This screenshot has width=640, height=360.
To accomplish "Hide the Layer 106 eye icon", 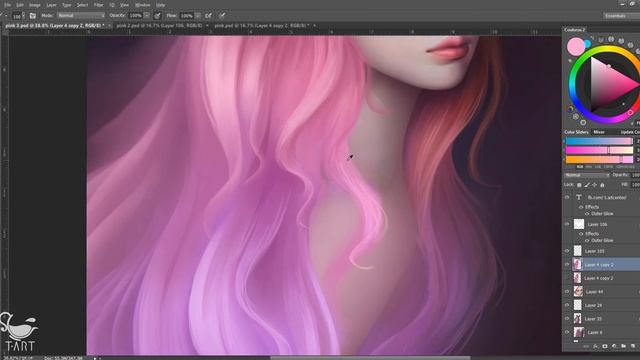I will coord(567,224).
